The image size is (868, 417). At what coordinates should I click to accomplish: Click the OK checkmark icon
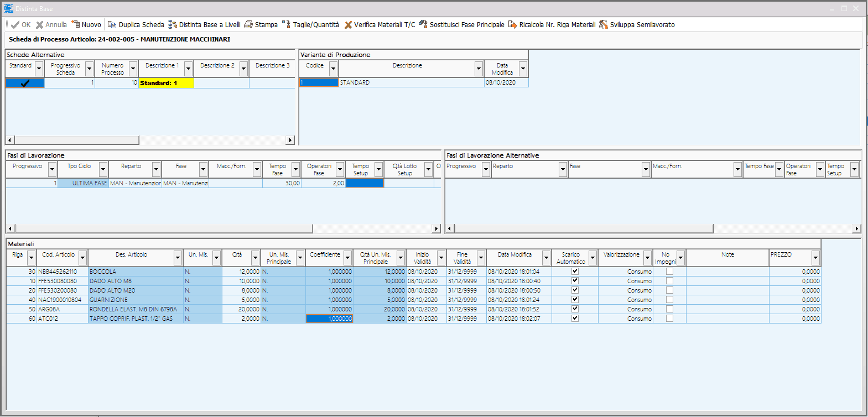(x=15, y=25)
